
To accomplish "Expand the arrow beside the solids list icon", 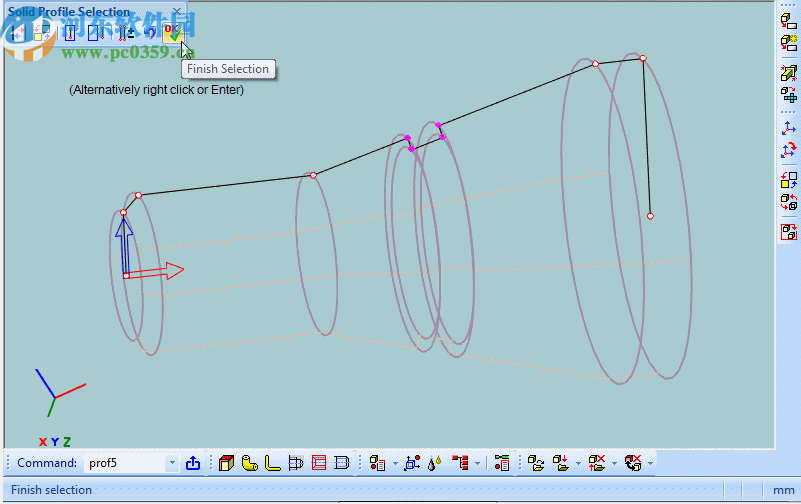I will pyautogui.click(x=395, y=464).
